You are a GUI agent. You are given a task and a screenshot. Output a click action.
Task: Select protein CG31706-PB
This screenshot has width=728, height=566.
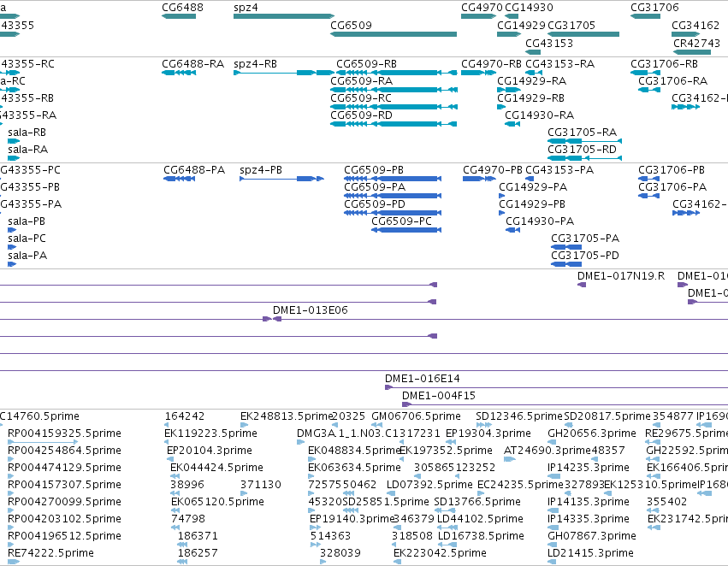672,170
